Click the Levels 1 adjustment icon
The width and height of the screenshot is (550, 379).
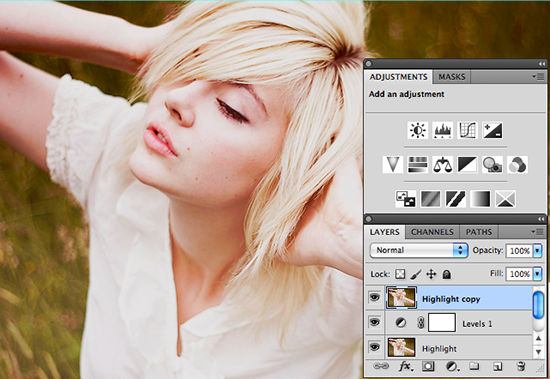(401, 323)
